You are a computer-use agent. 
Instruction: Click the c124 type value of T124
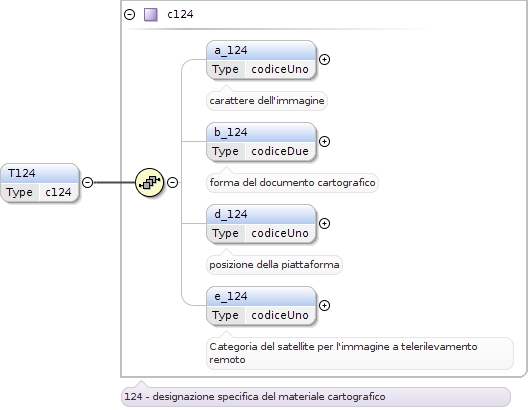pos(58,192)
